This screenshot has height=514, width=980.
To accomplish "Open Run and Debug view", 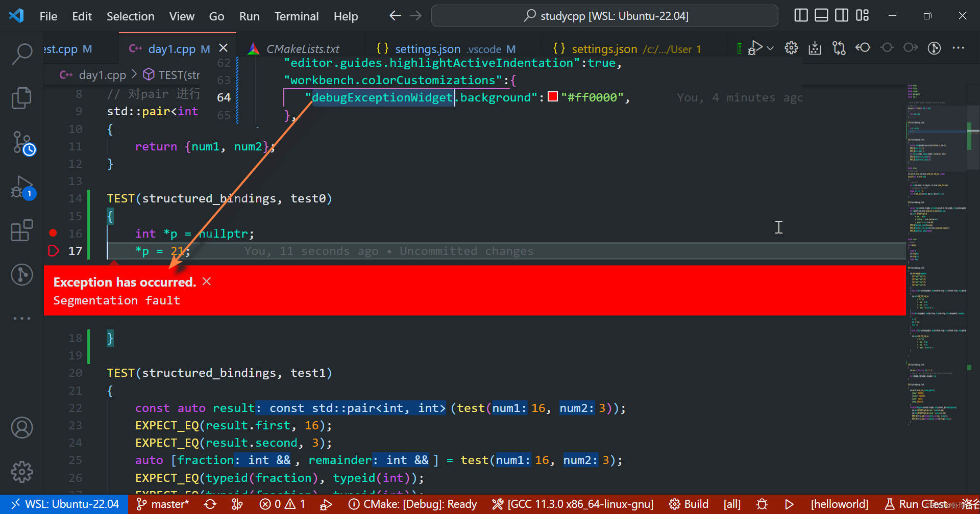I will click(23, 187).
